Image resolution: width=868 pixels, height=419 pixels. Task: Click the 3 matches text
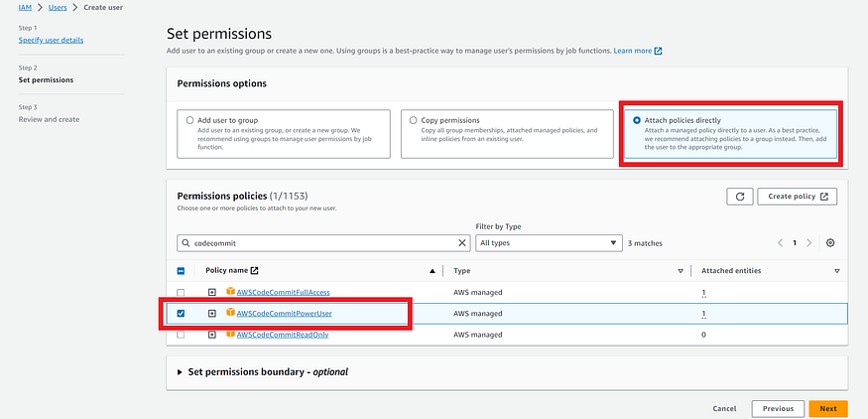point(645,243)
